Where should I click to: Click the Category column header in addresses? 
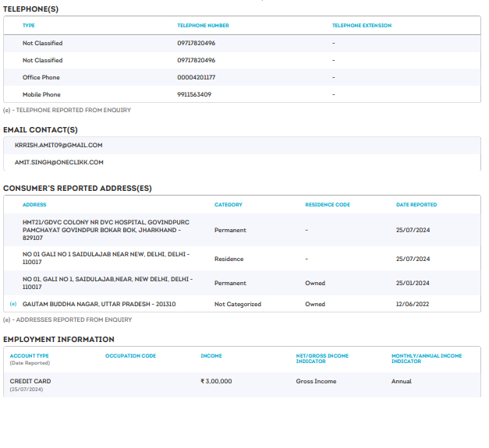pyautogui.click(x=229, y=205)
